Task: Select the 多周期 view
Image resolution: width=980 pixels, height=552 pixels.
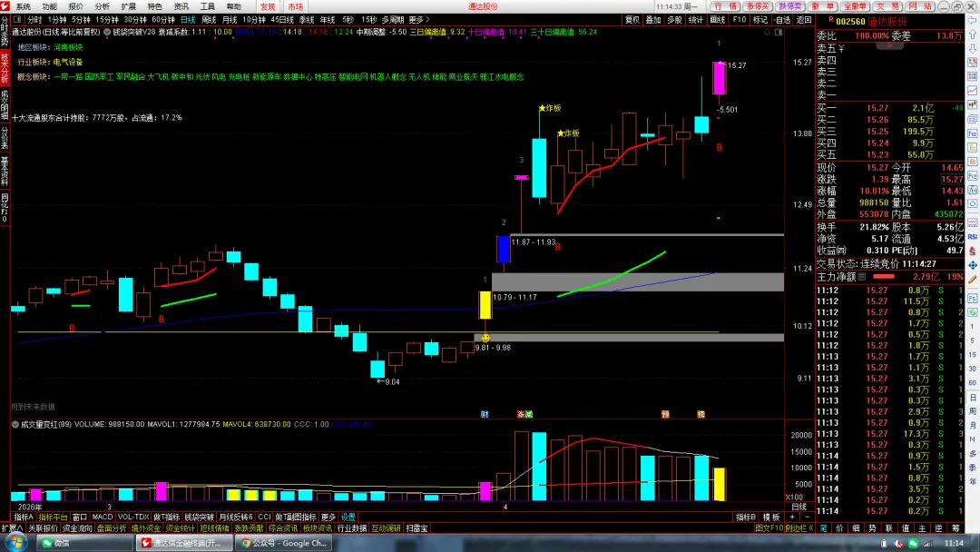Action: pos(393,20)
